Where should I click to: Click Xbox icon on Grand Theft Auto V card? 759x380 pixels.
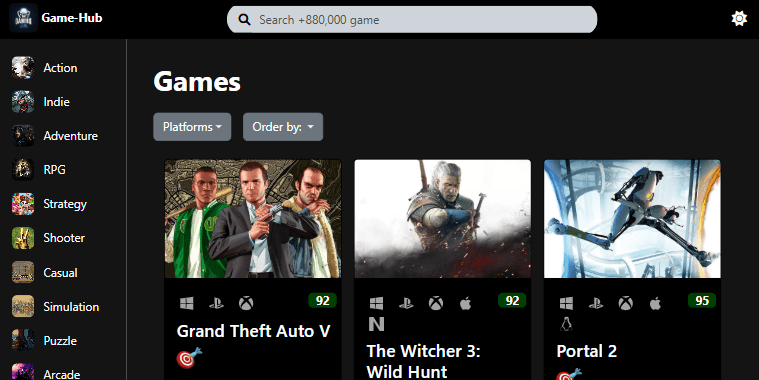point(246,304)
